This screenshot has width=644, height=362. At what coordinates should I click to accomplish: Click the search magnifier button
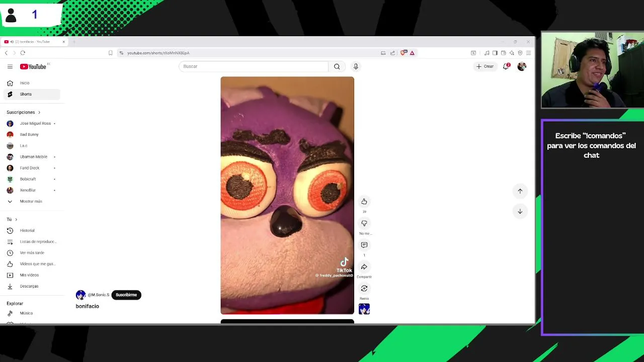337,66
